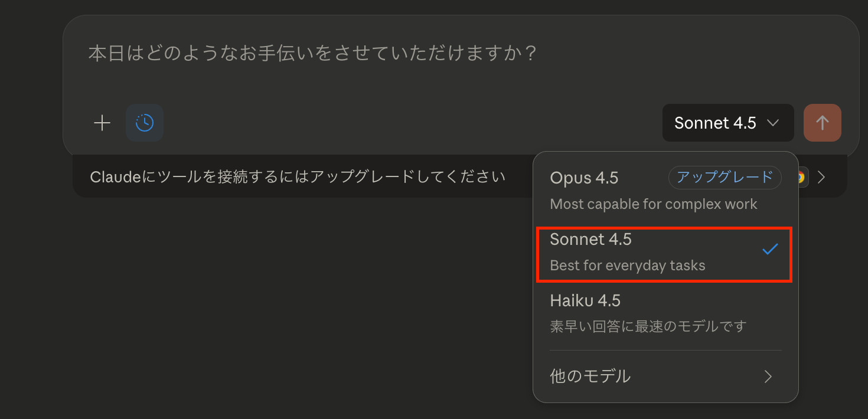Select the highlighted Sonnet 4.5 menu entry

click(664, 254)
